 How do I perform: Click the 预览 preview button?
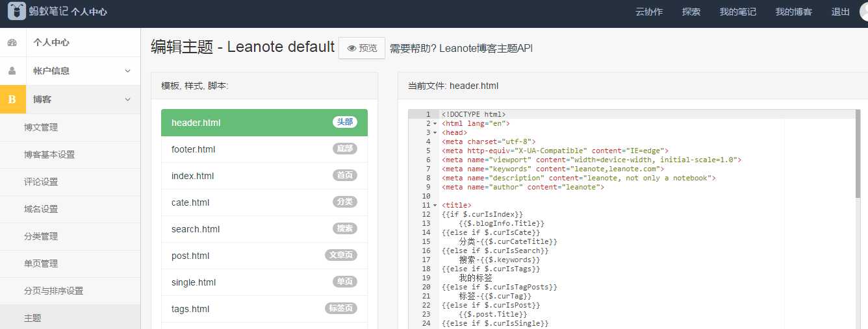tap(362, 48)
